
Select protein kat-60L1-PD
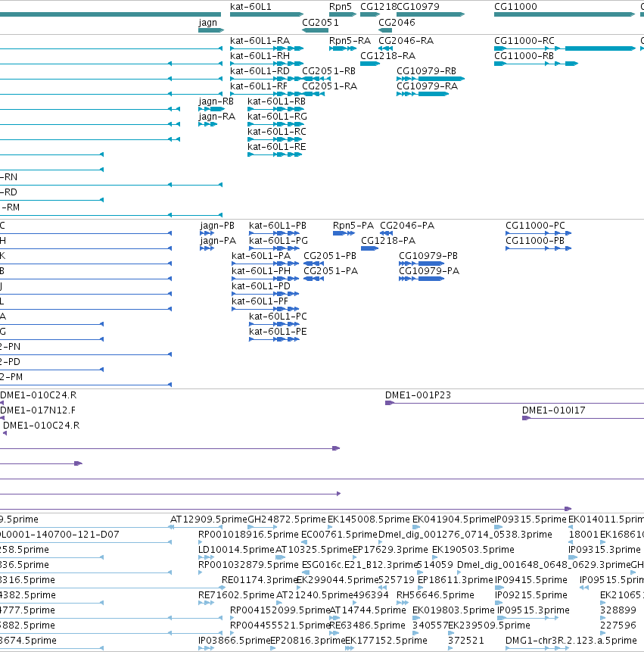pos(265,294)
